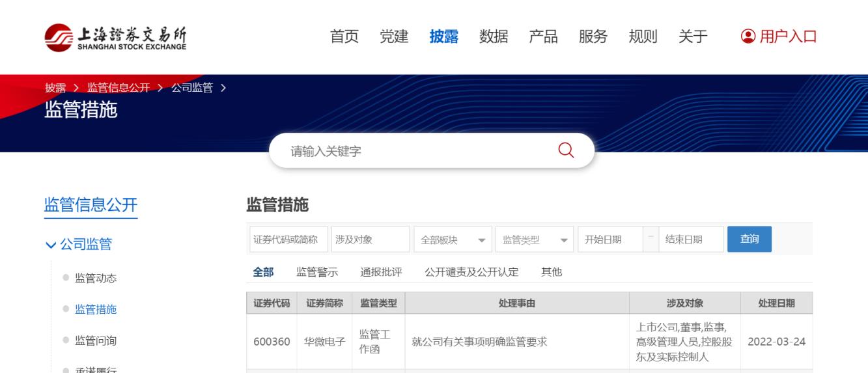Open the 披露 navigation menu
Image resolution: width=868 pixels, height=373 pixels.
(444, 37)
